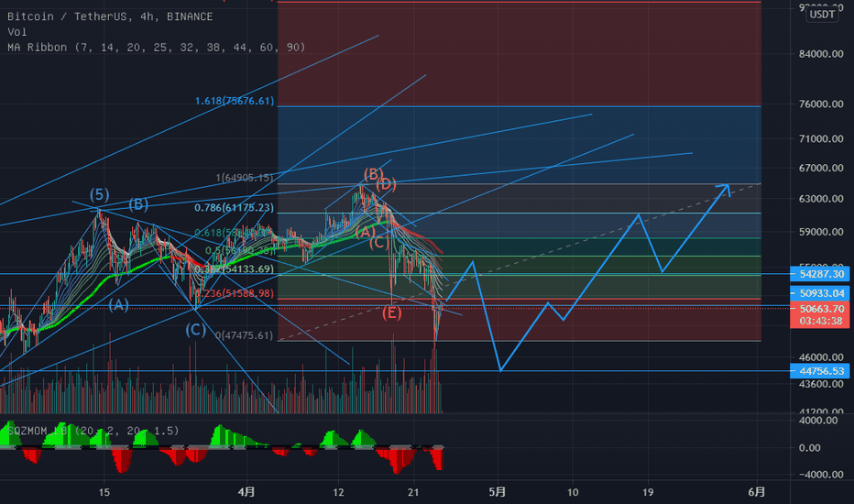Click the blue (B) wave label
Image resolution: width=854 pixels, height=504 pixels.
[138, 204]
